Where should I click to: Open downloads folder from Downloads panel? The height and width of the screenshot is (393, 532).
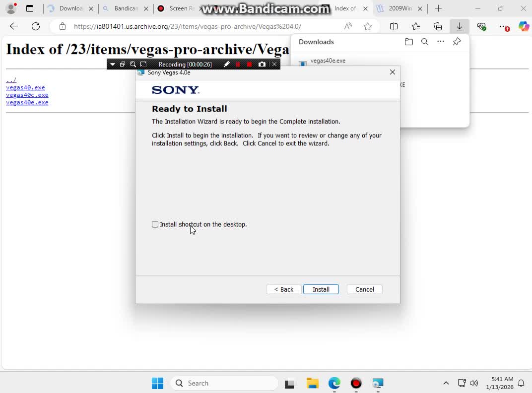coord(408,42)
